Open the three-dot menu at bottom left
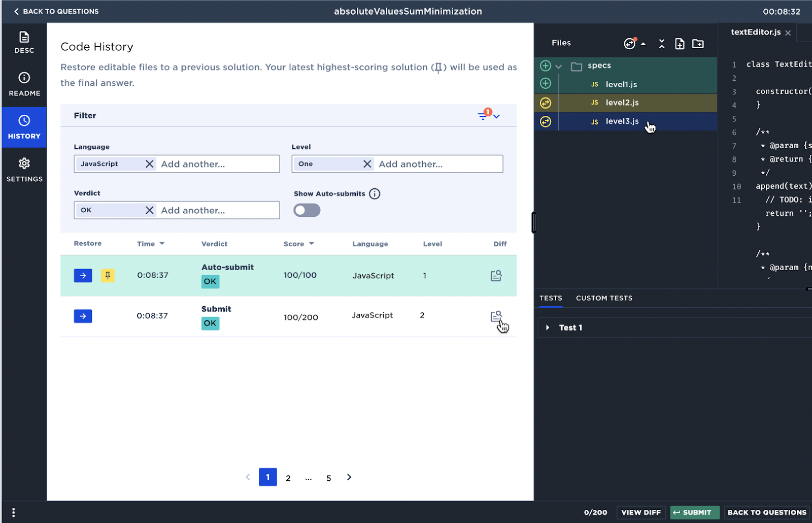This screenshot has height=523, width=812. (13, 512)
